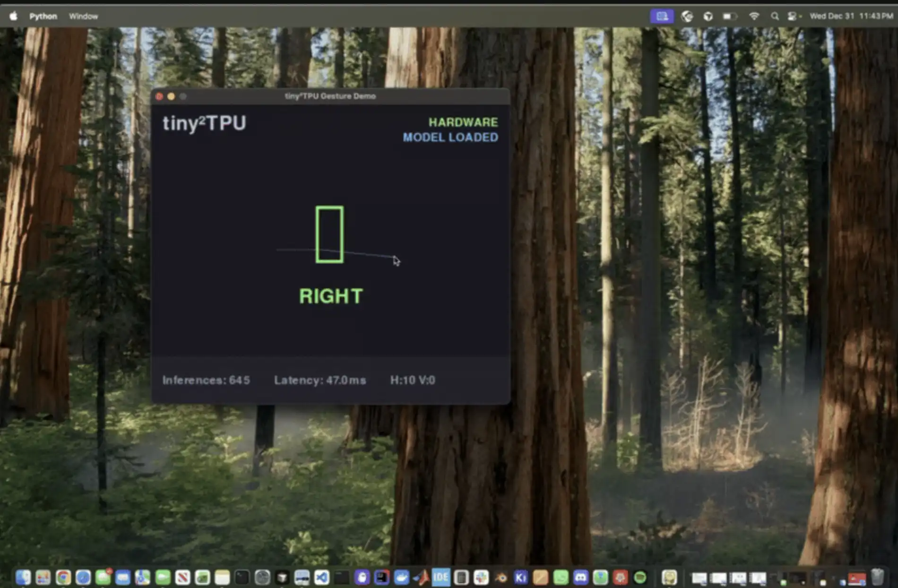Click the battery status icon

pos(729,16)
